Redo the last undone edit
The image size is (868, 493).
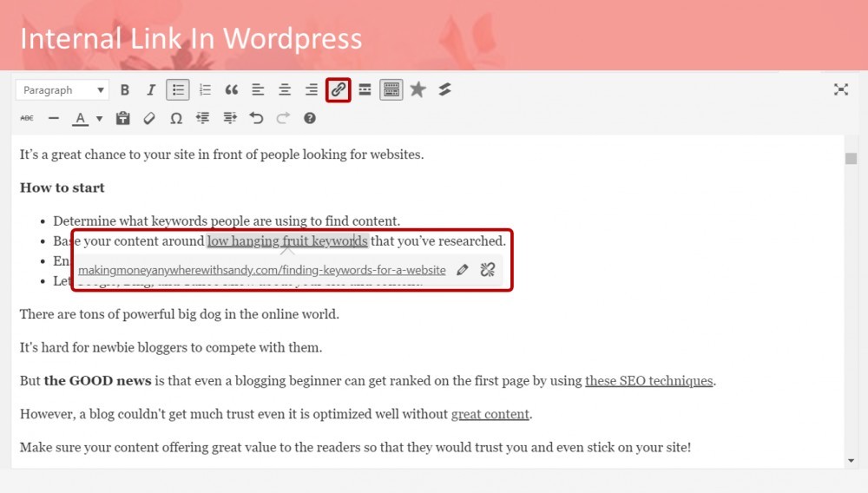pos(283,118)
